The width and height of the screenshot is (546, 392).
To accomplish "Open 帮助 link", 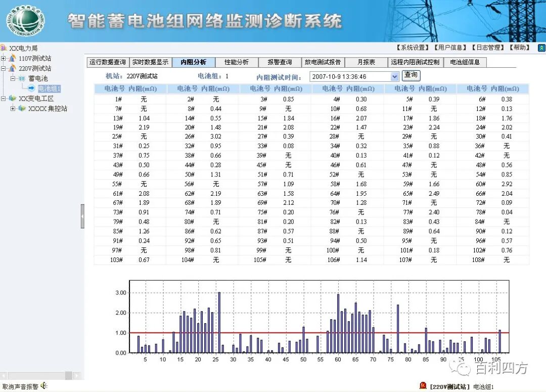I will click(x=520, y=48).
